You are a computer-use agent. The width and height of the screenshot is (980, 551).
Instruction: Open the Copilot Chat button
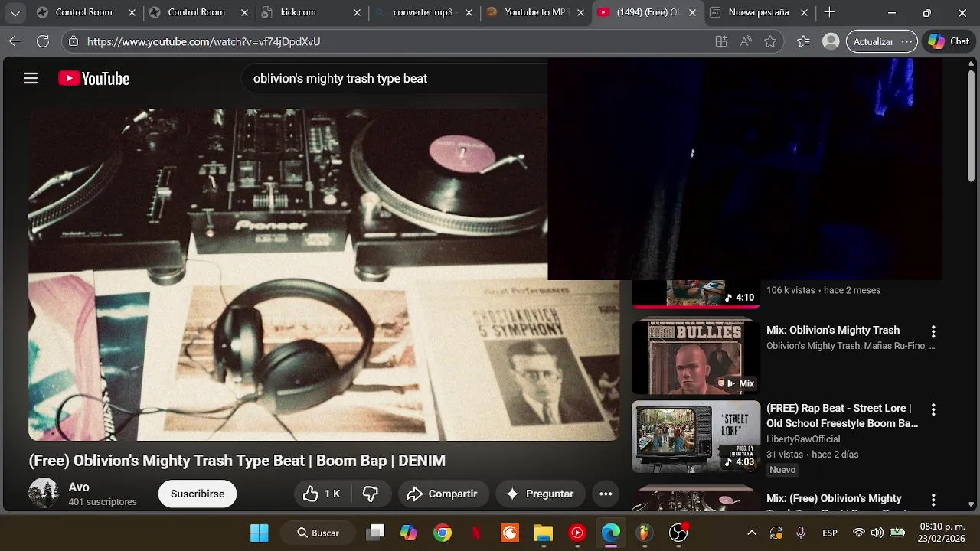pyautogui.click(x=949, y=41)
